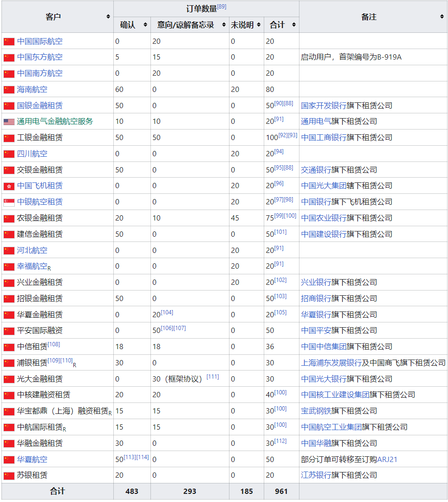This screenshot has height=502, width=448.
Task: Open the 四川航空 link
Action: pyautogui.click(x=32, y=154)
